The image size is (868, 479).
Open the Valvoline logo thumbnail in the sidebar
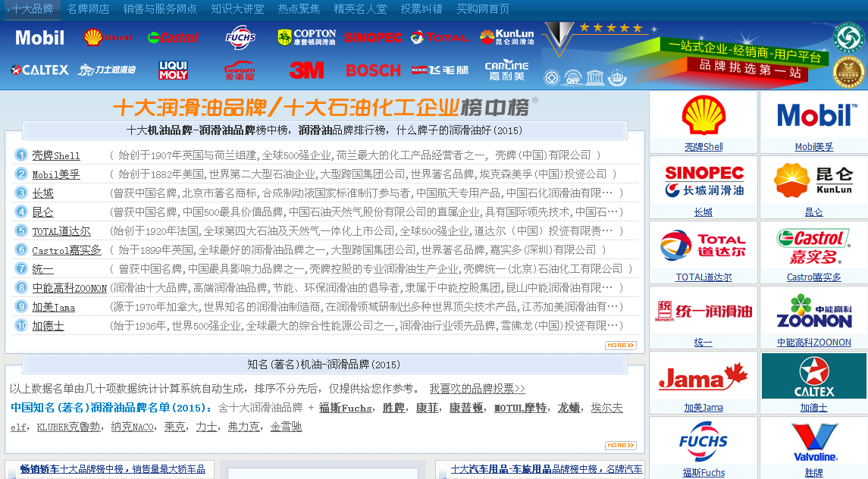pos(813,442)
